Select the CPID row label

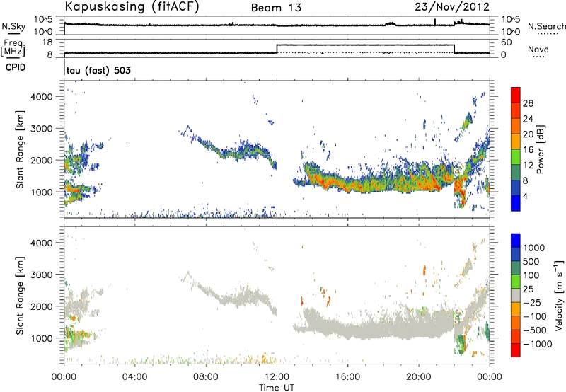[16, 67]
